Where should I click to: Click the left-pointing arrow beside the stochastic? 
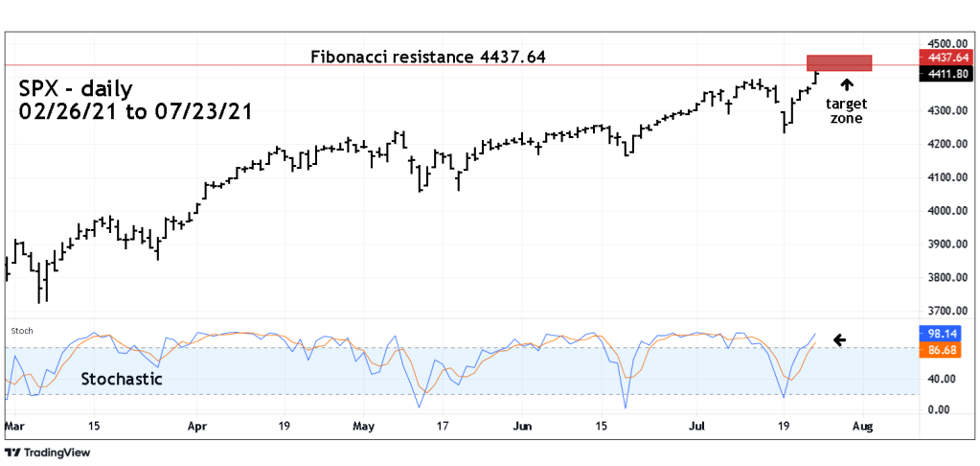(x=839, y=339)
